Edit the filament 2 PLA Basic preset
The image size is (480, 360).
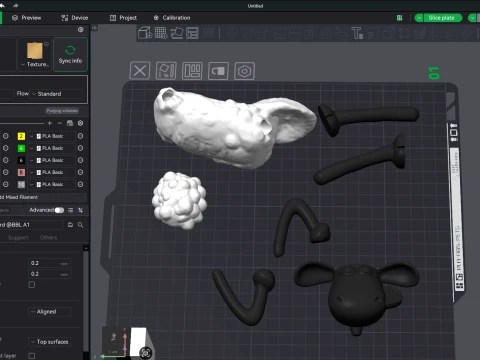click(80, 136)
